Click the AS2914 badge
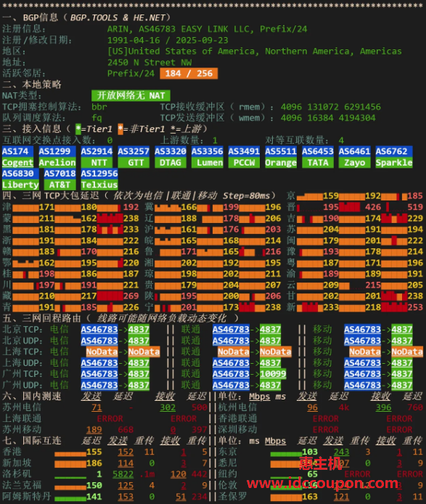The image size is (426, 504). (x=97, y=151)
